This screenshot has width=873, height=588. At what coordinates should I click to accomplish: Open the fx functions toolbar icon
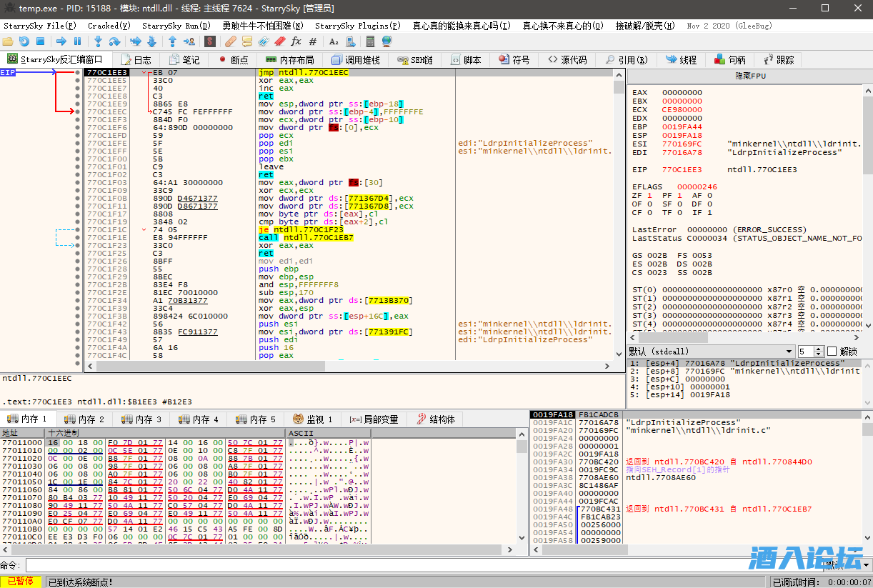coord(296,41)
